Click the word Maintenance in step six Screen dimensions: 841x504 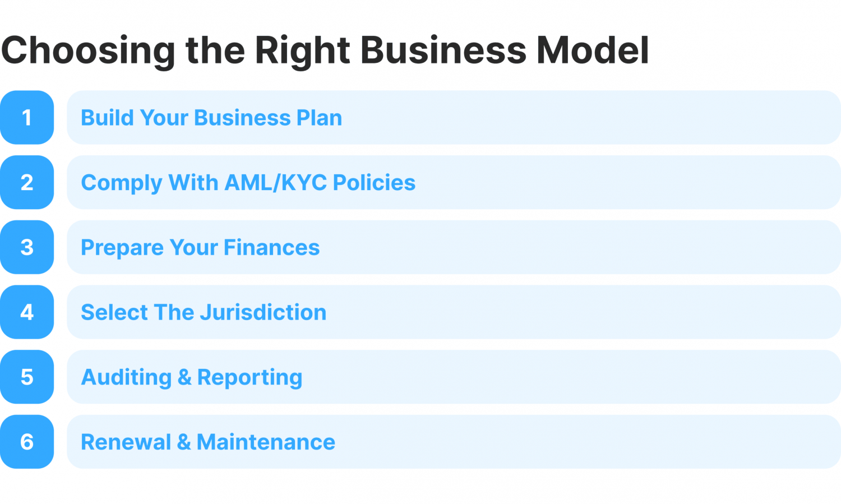(266, 442)
